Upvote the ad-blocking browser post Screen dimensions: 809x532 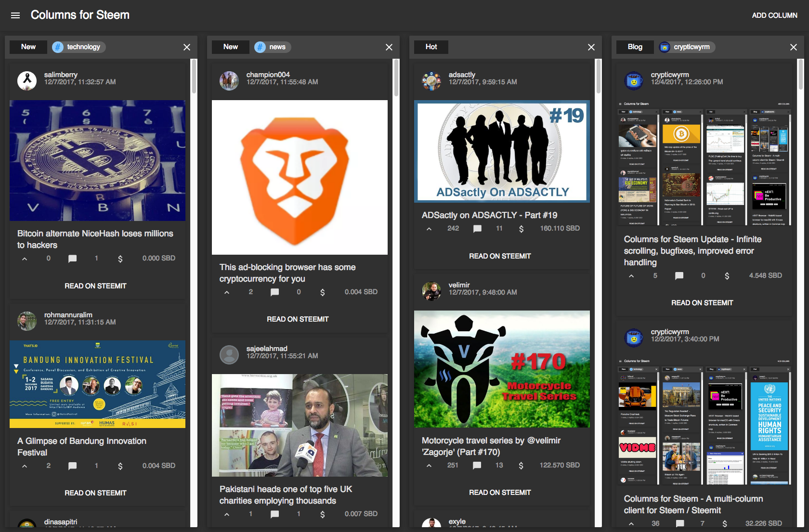(227, 292)
